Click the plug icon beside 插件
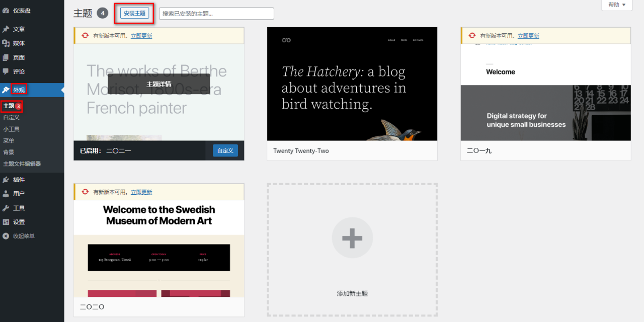 (6, 180)
